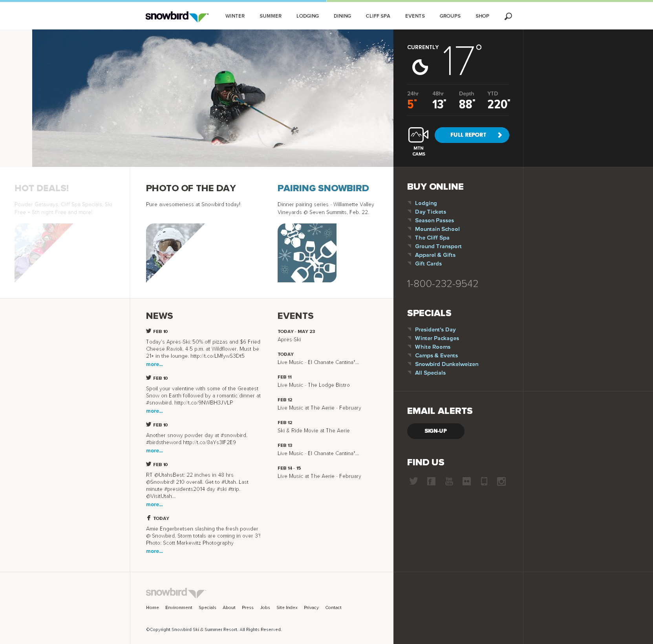The height and width of the screenshot is (644, 653).
Task: Click the skier hero banner image
Action: coord(213,98)
